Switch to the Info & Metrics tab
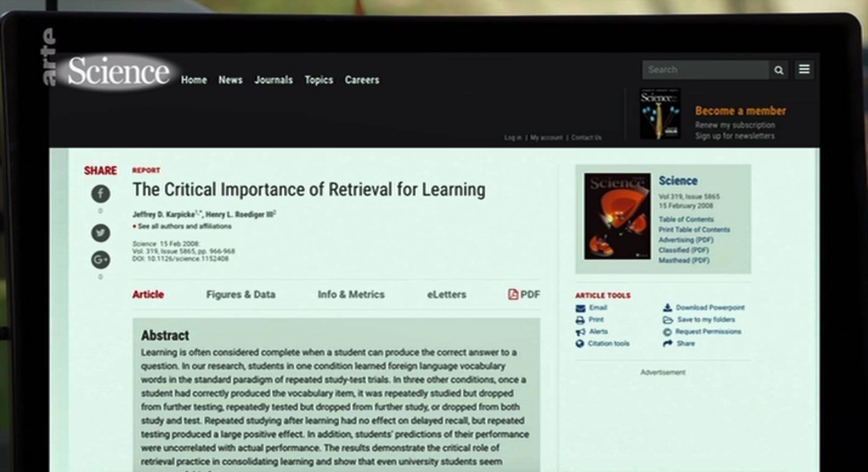This screenshot has height=472, width=868. tap(351, 294)
